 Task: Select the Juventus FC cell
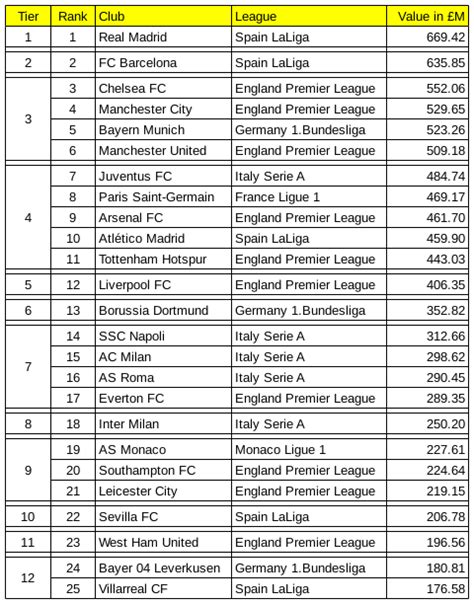pyautogui.click(x=163, y=176)
